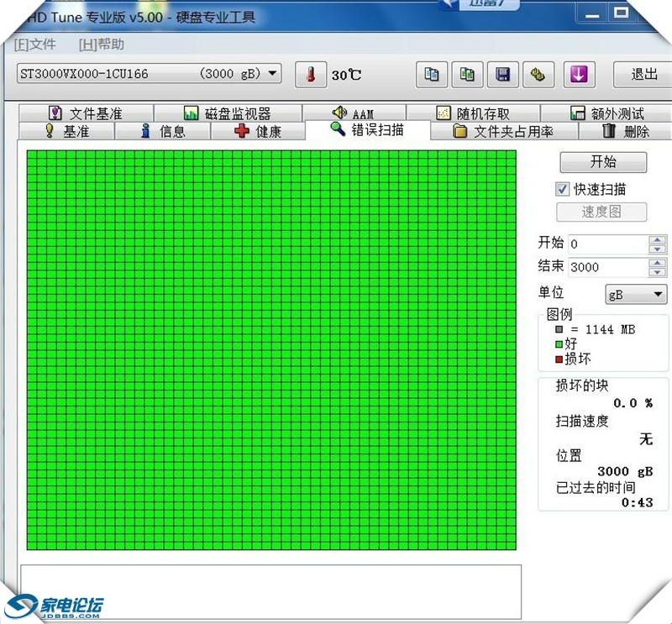Toggle the 快速扫描 quick scan checkbox
672x624 pixels.
[563, 189]
